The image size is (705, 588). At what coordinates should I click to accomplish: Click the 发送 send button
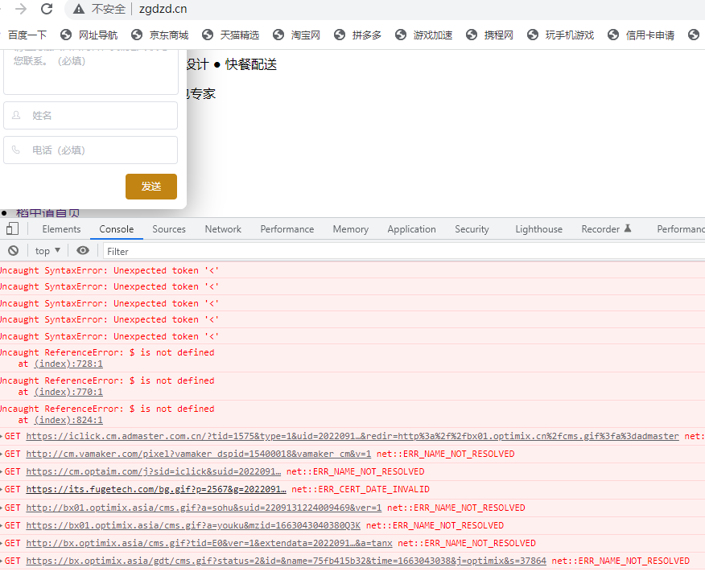(x=151, y=186)
